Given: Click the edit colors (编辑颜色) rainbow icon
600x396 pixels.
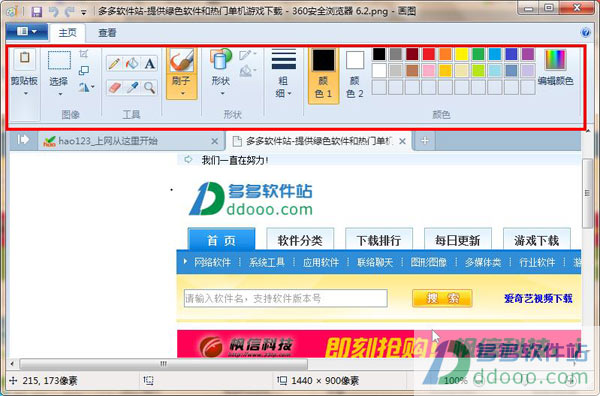Looking at the screenshot, I should coord(555,60).
